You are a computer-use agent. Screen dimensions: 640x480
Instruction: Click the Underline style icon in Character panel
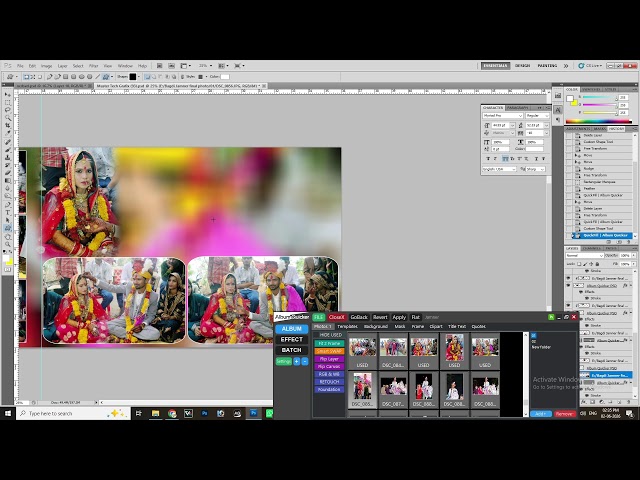(x=536, y=158)
